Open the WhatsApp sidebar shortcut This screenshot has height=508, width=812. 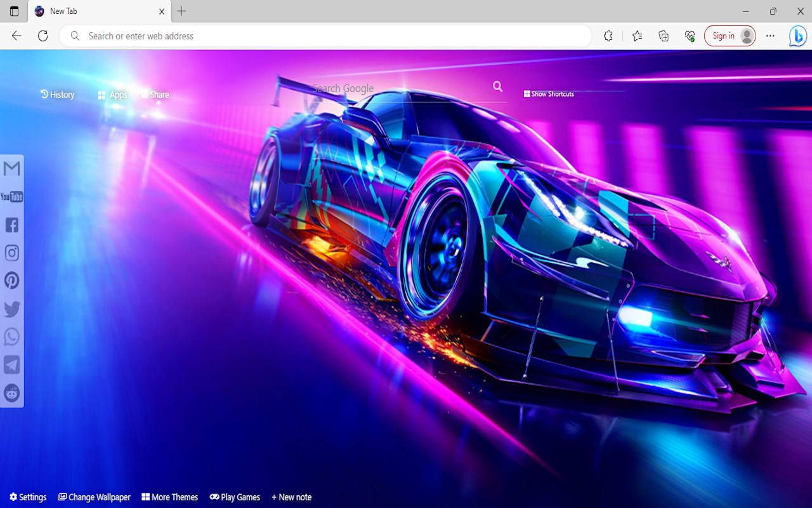coord(11,337)
